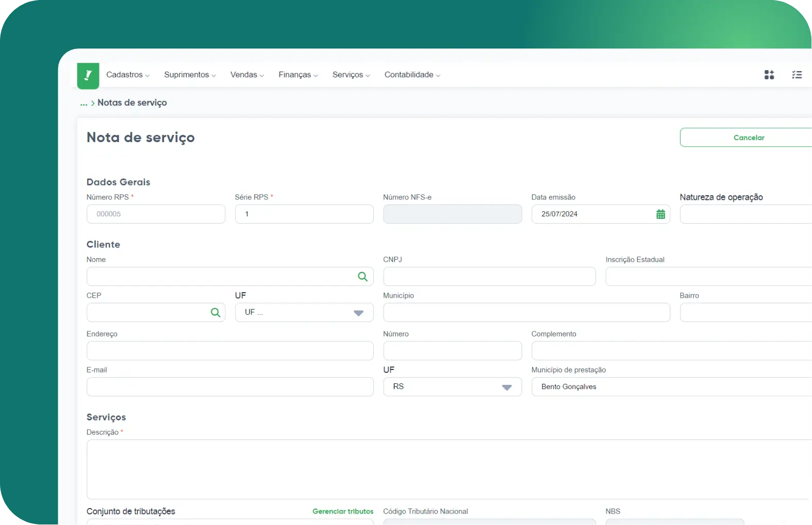Focus the Complemento field

(672, 351)
